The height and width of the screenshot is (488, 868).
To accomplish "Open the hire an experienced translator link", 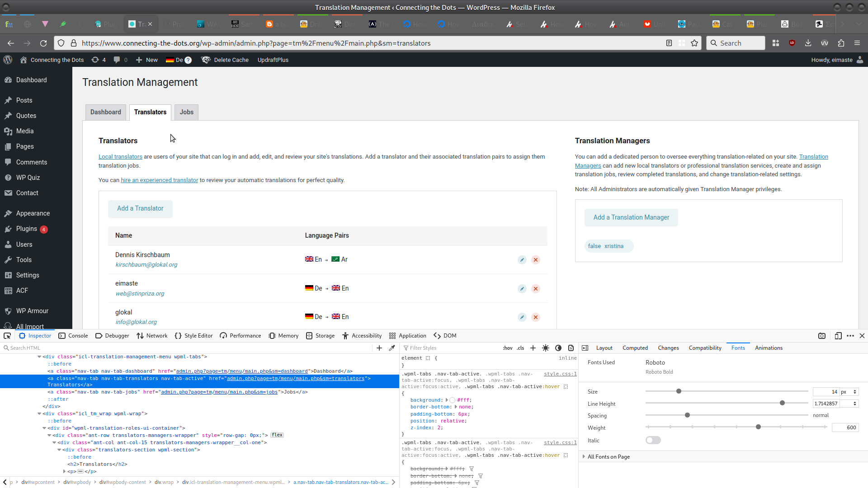I will 159,180.
